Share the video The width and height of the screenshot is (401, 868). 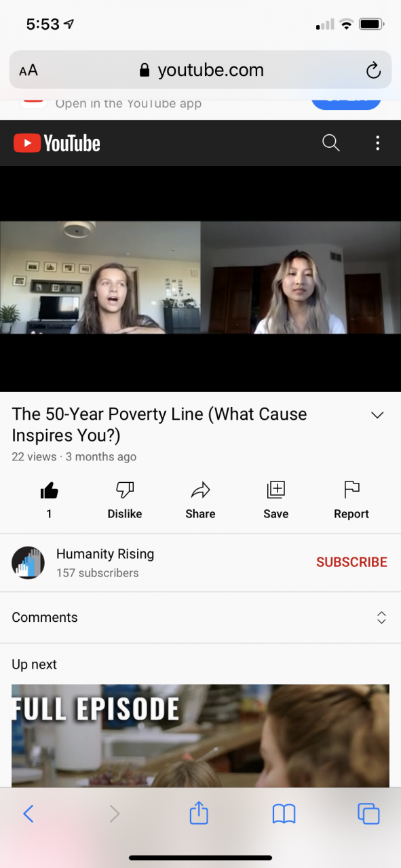pos(200,500)
